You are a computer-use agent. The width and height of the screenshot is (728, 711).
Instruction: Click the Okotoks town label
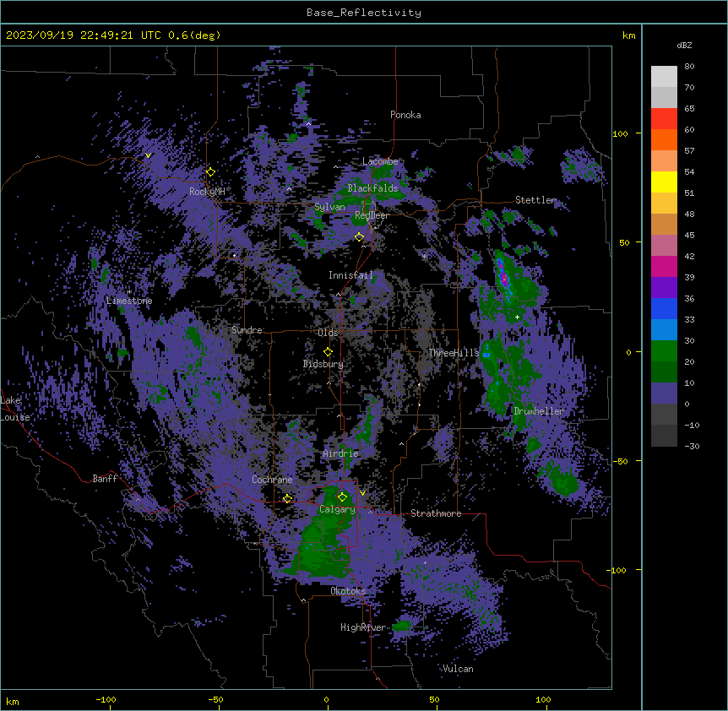click(x=348, y=591)
